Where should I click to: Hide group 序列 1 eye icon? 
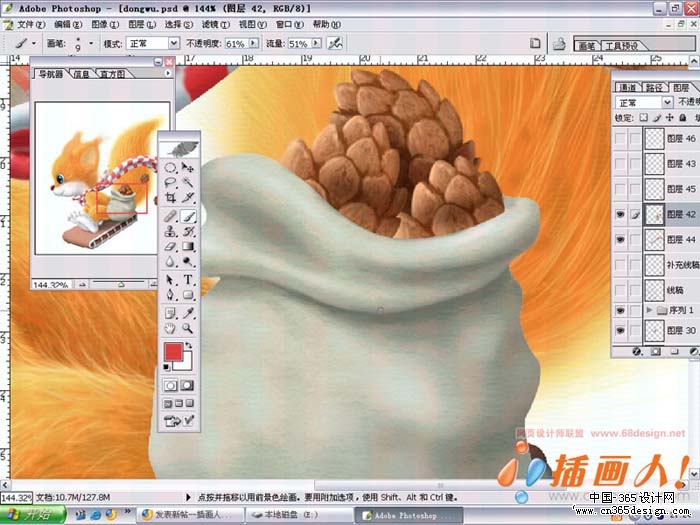pos(620,310)
